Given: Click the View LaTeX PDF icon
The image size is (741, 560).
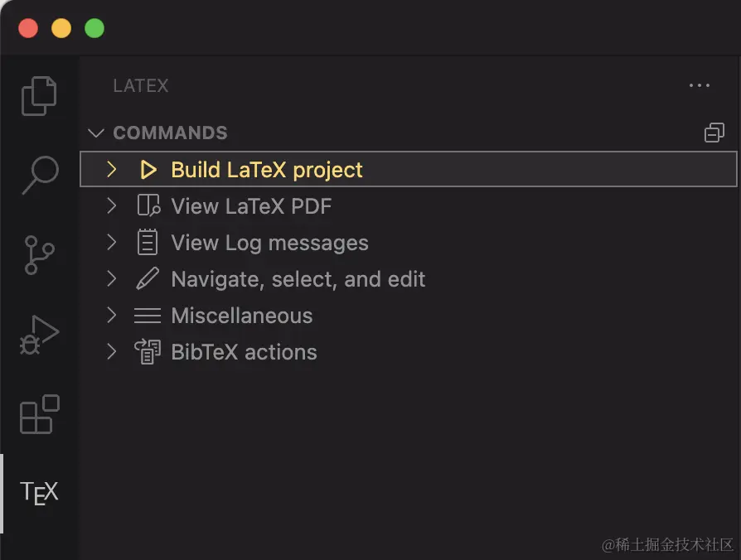Looking at the screenshot, I should [x=148, y=205].
